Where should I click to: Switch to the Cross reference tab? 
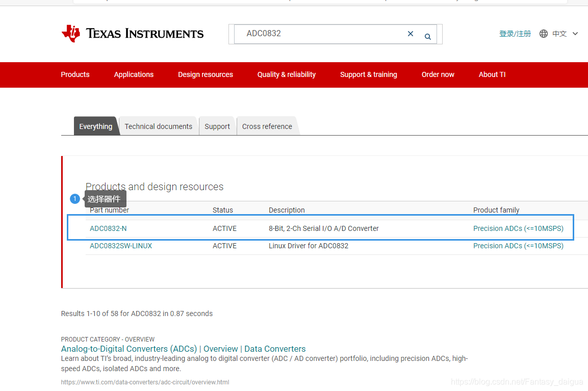click(x=267, y=126)
